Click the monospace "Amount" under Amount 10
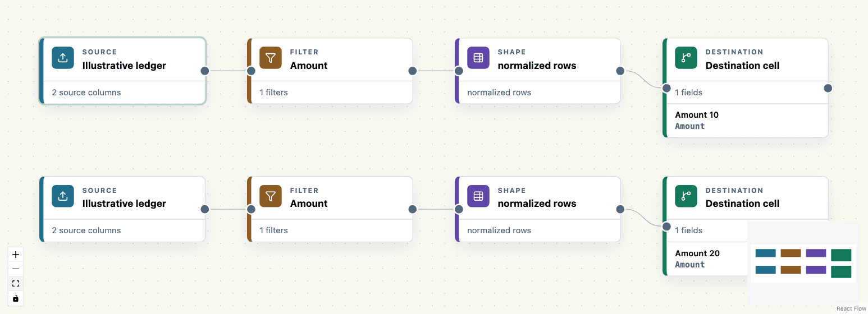The width and height of the screenshot is (868, 314). pyautogui.click(x=690, y=126)
